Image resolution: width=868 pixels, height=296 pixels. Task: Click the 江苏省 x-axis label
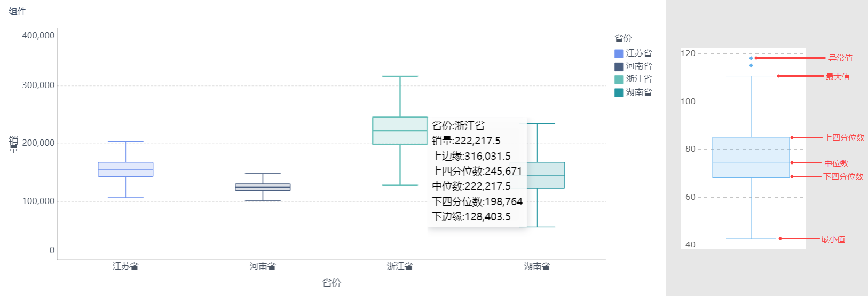coord(125,266)
